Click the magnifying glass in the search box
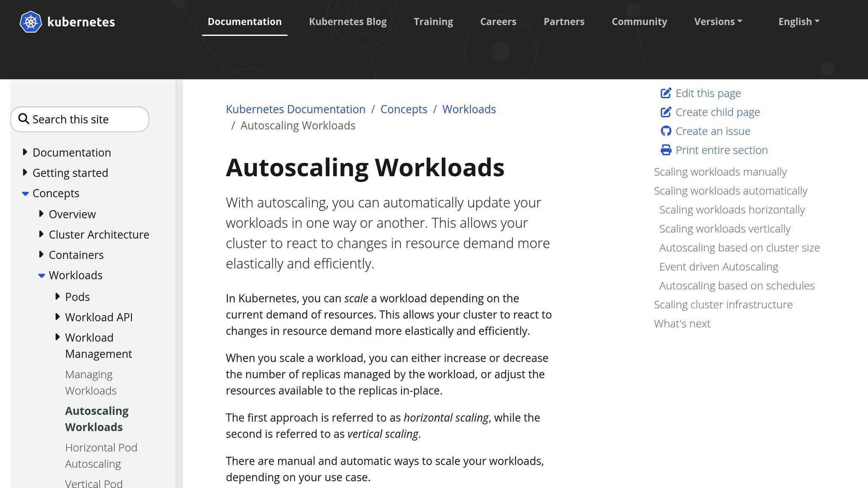The image size is (868, 488). click(x=24, y=119)
